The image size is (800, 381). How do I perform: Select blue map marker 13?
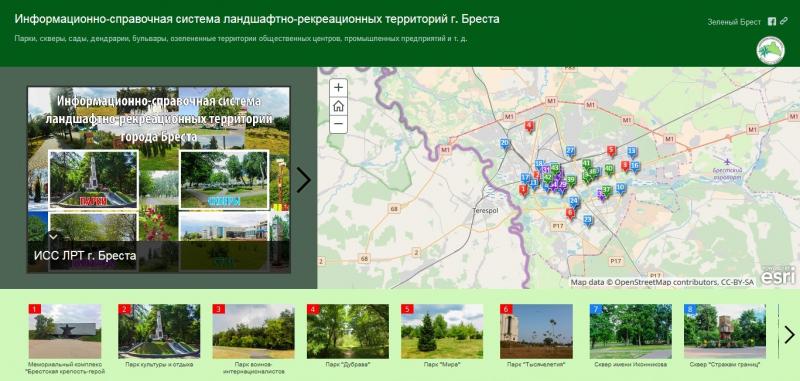(632, 152)
